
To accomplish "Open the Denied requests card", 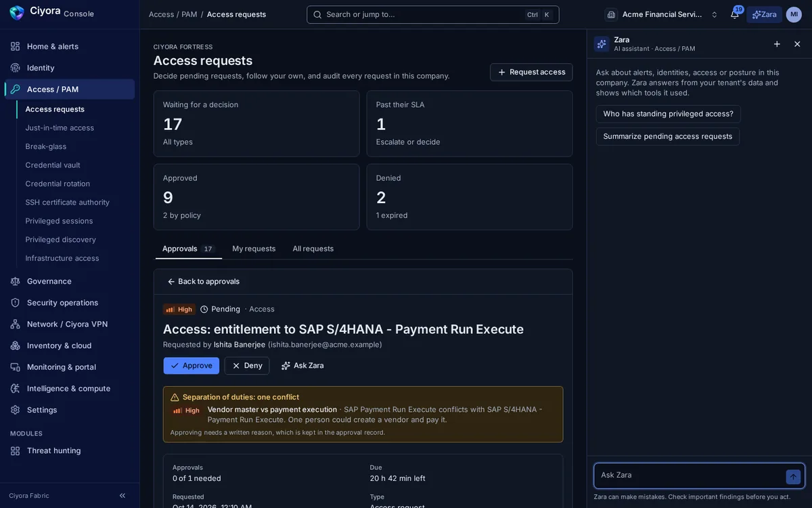I will (470, 197).
